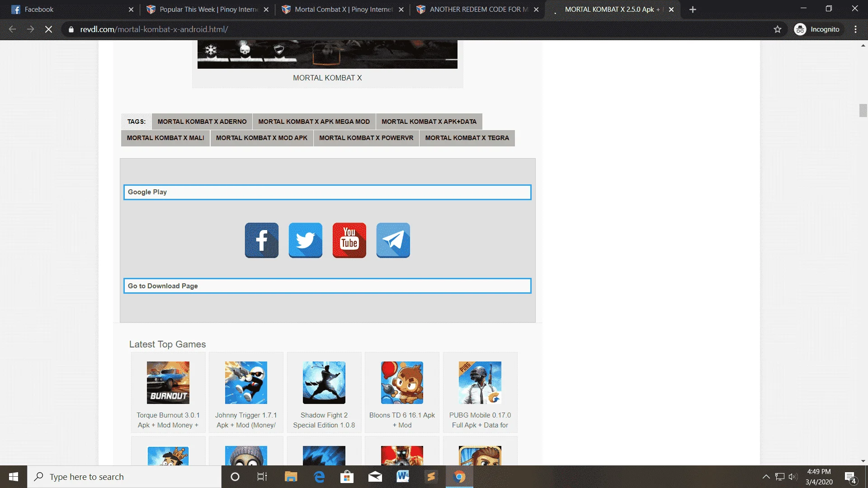Open Sublime Text from the taskbar
This screenshot has height=488, width=868.
(x=431, y=477)
